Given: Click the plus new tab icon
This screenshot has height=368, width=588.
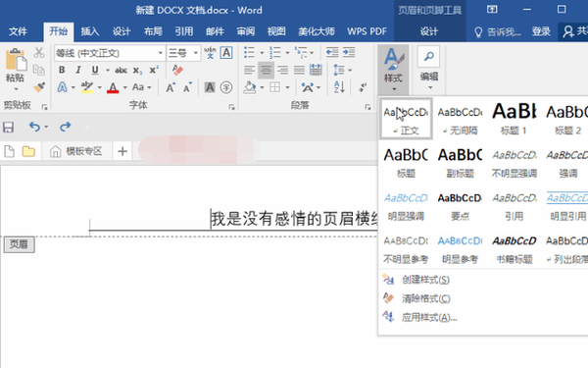Looking at the screenshot, I should pyautogui.click(x=122, y=151).
